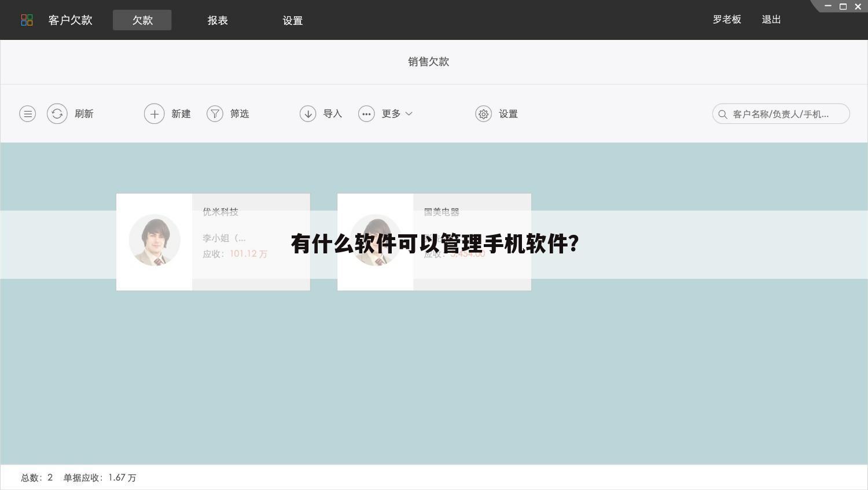The width and height of the screenshot is (868, 490).
Task: Open the 优米科技 customer card
Action: [x=213, y=242]
